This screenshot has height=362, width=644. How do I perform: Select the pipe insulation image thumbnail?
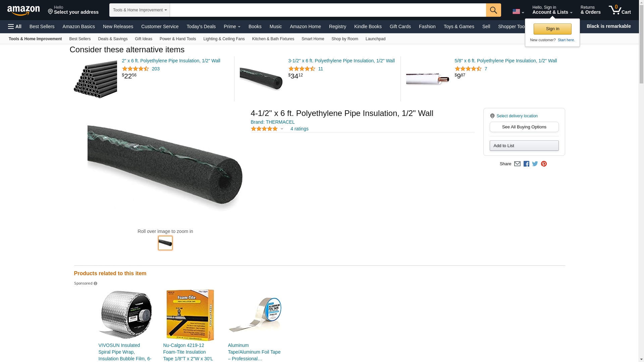pos(165,243)
